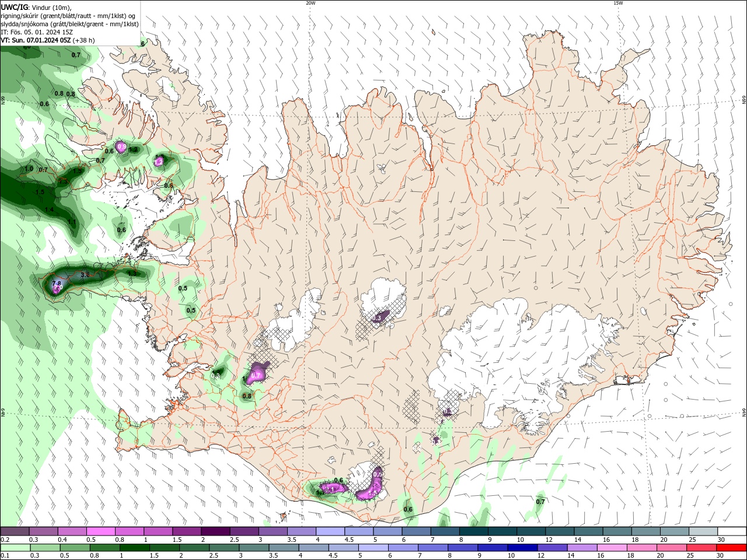Click the 'UWC/IG: Vindur (10m)' title text

(x=36, y=7)
